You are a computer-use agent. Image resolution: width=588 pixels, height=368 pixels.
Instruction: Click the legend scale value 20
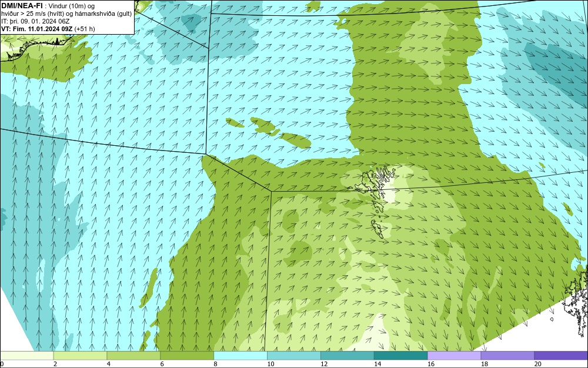pos(538,364)
